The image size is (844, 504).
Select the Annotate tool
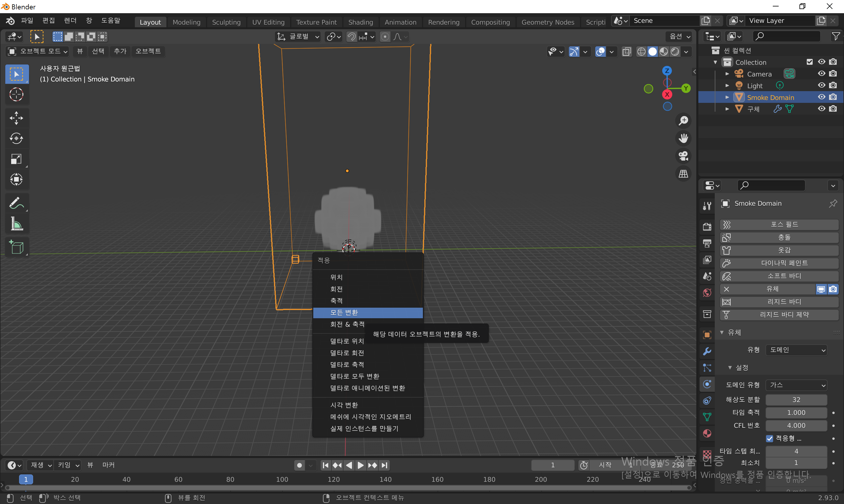point(16,203)
